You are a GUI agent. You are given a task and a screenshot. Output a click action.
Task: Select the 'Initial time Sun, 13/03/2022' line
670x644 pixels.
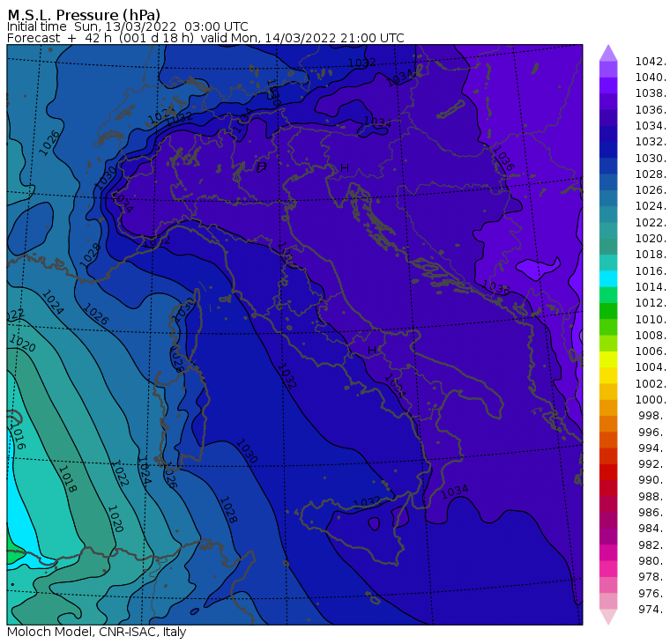127,26
